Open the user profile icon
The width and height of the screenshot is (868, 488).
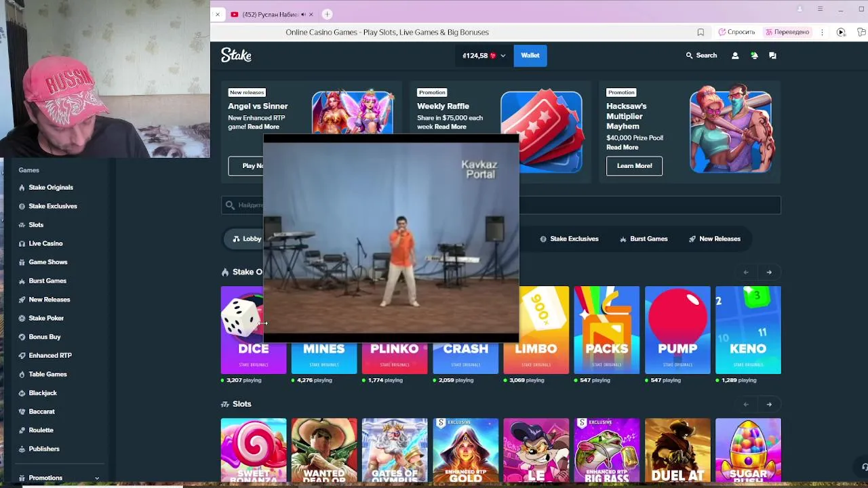[x=735, y=56]
